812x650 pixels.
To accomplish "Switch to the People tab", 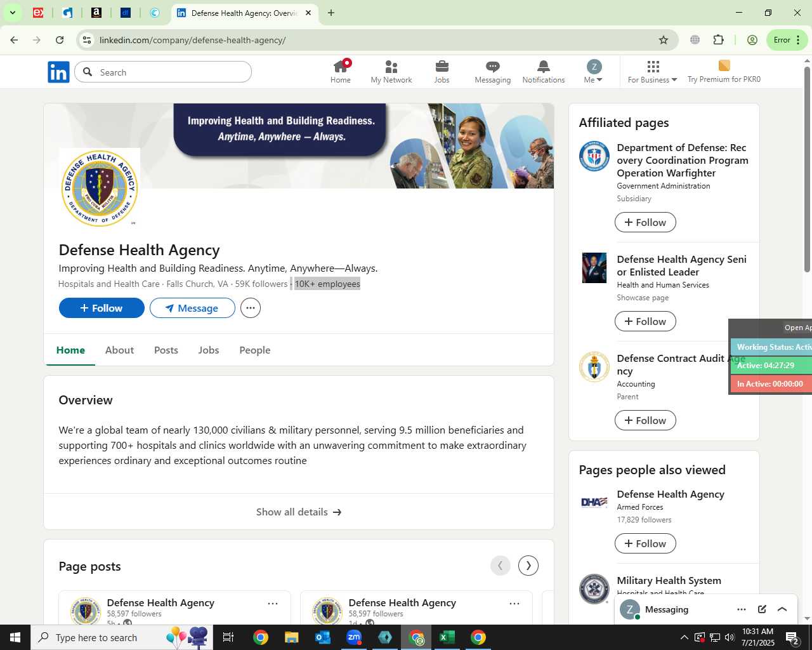I will [255, 350].
